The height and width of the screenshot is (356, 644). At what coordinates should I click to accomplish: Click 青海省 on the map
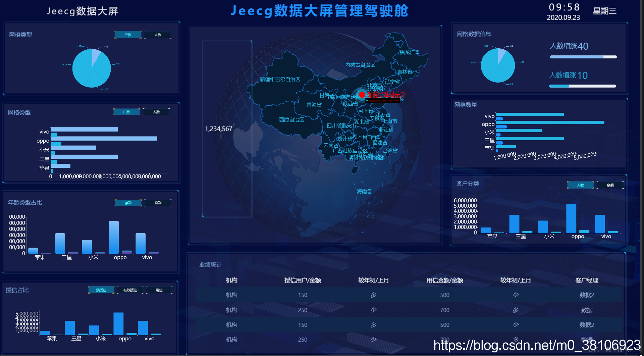pyautogui.click(x=314, y=105)
